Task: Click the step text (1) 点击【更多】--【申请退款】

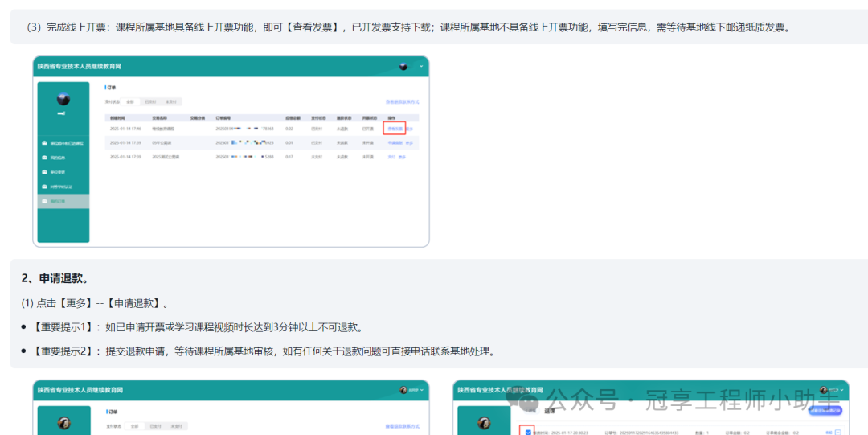Action: tap(95, 303)
